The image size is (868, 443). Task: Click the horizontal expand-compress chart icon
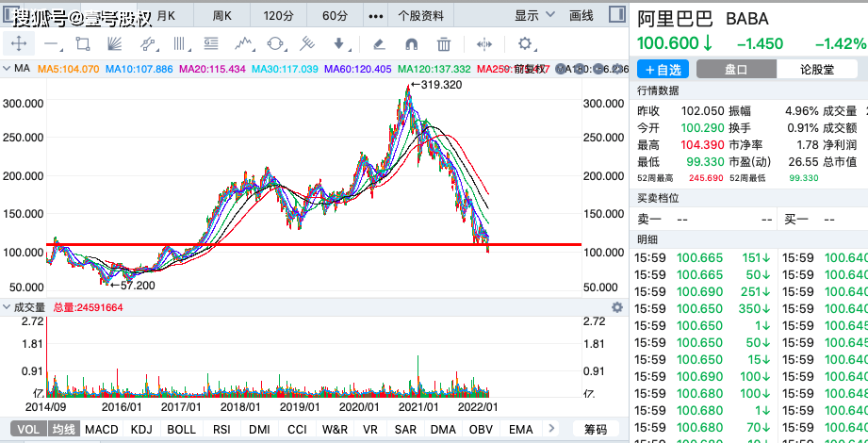pyautogui.click(x=484, y=43)
